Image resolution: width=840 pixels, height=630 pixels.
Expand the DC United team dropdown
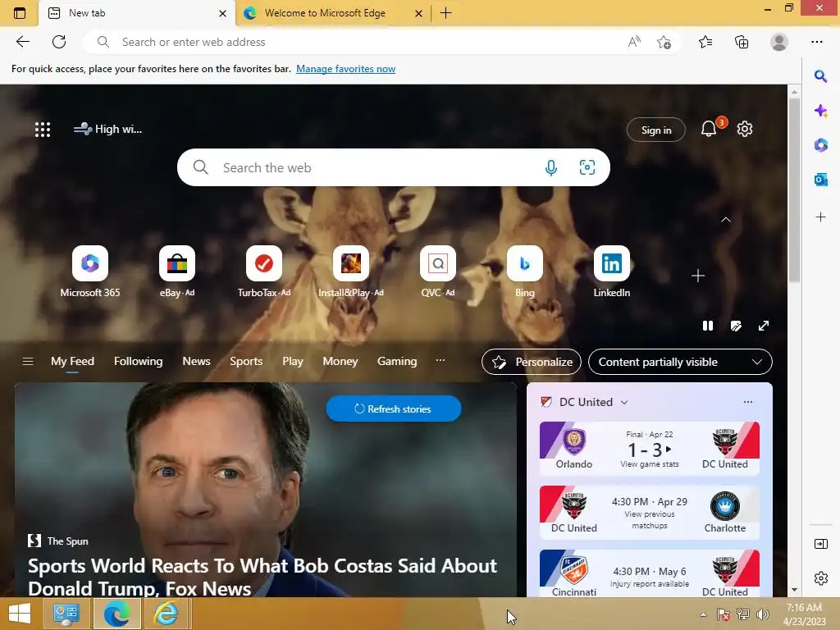tap(624, 402)
